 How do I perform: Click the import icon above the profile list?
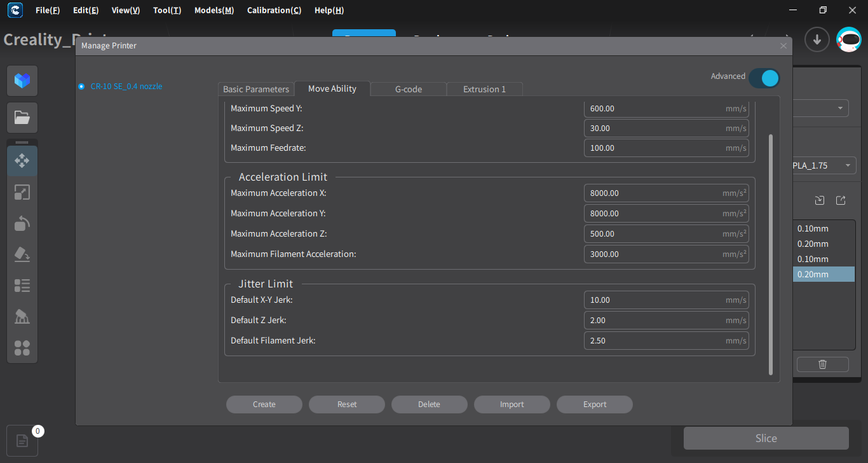(x=820, y=200)
